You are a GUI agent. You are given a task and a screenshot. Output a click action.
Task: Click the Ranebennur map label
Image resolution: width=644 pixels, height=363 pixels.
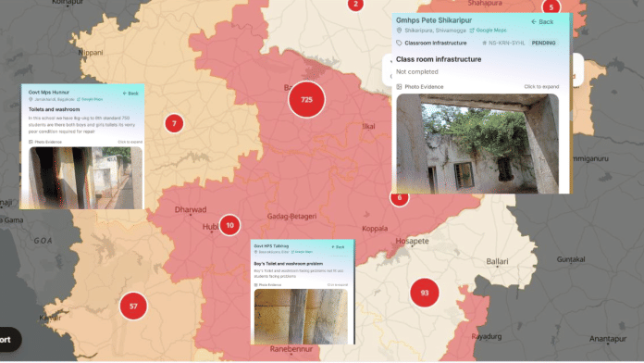click(291, 349)
